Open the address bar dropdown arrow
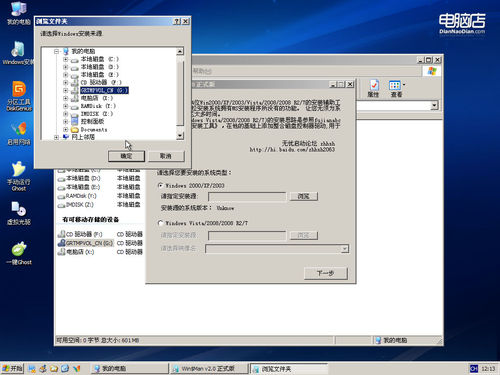Screen dimensions: 500x375 434,106
